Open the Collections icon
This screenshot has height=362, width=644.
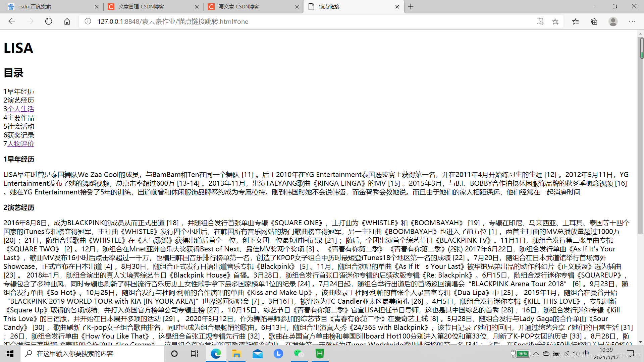click(x=594, y=21)
